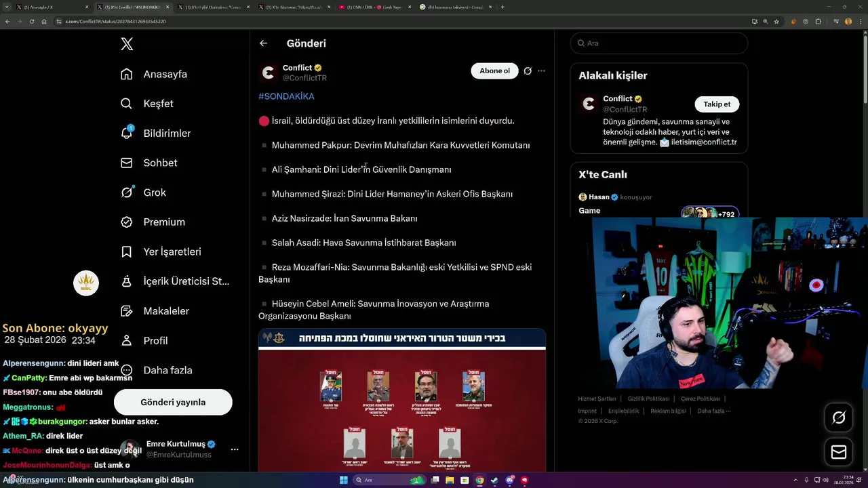Image resolution: width=868 pixels, height=488 pixels.
Task: Open the Emre Kurtulmuş account options
Action: pyautogui.click(x=235, y=449)
